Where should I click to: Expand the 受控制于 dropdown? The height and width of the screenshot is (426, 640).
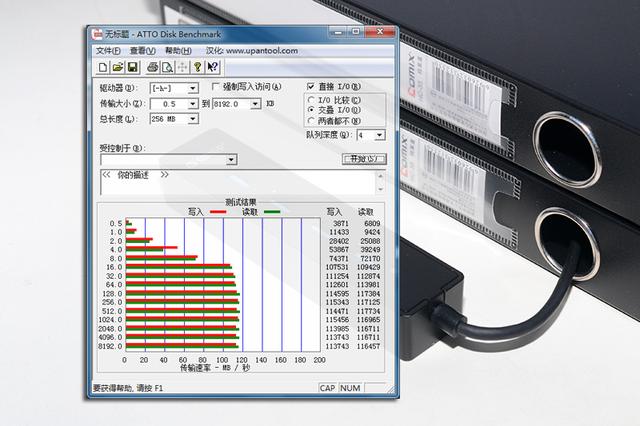231,160
